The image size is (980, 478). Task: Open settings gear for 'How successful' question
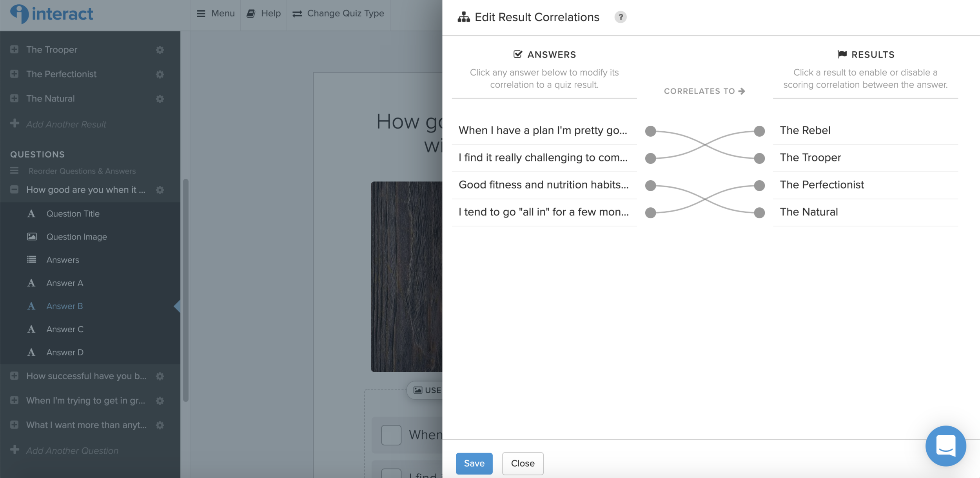[160, 376]
